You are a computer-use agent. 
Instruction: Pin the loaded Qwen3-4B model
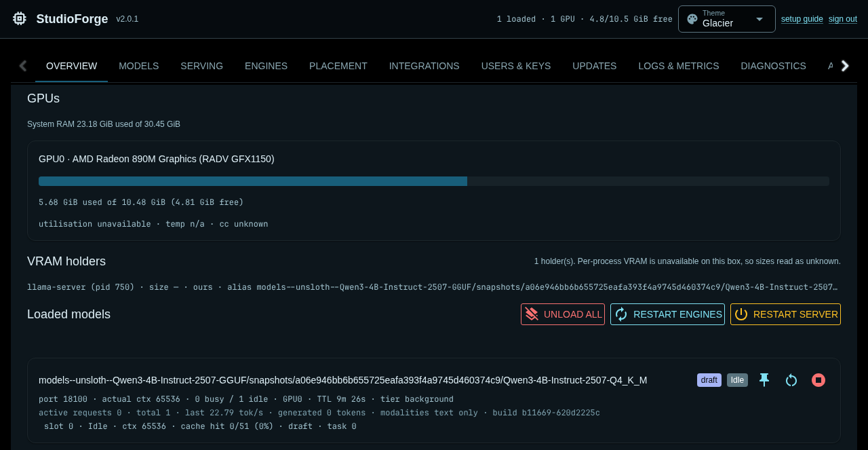pyautogui.click(x=764, y=380)
